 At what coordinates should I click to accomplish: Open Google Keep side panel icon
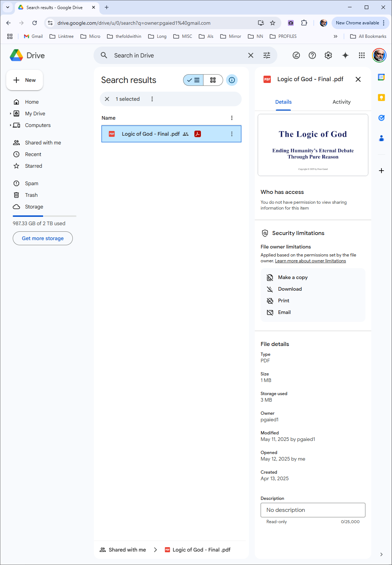click(x=381, y=98)
